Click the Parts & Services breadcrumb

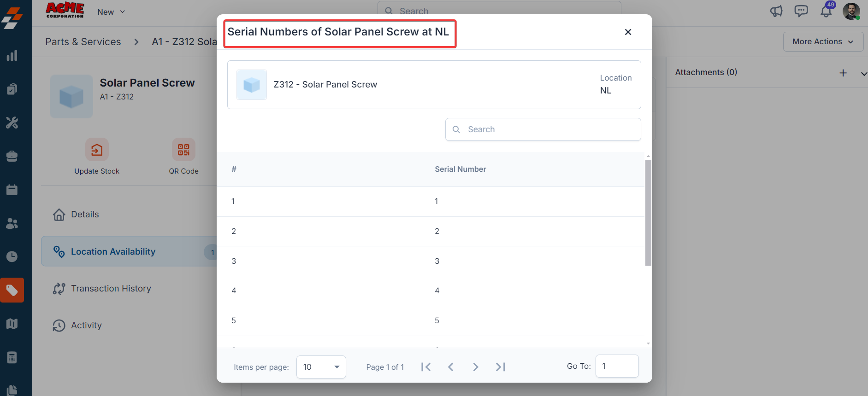(x=83, y=42)
